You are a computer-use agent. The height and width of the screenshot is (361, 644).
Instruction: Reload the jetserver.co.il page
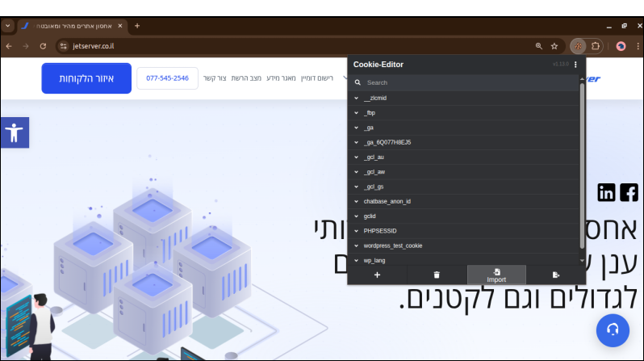(x=43, y=46)
